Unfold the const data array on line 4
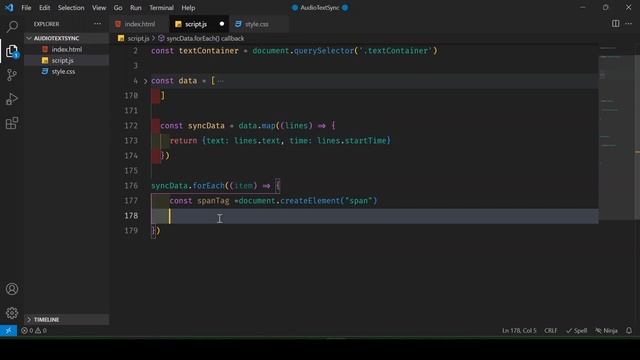This screenshot has width=640, height=360. point(145,81)
